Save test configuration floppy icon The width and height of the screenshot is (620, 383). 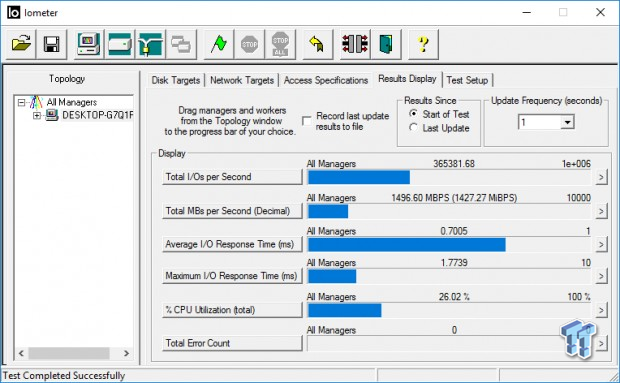click(51, 44)
